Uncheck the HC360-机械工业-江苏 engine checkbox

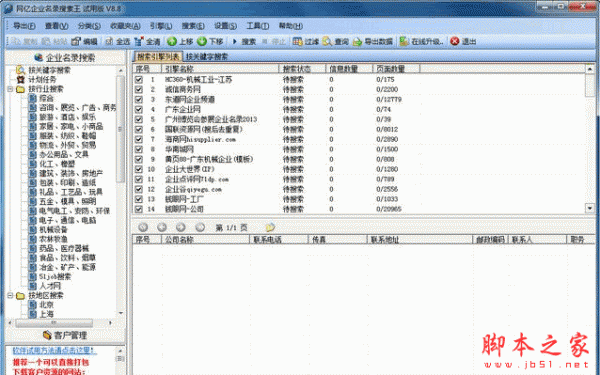[139, 80]
